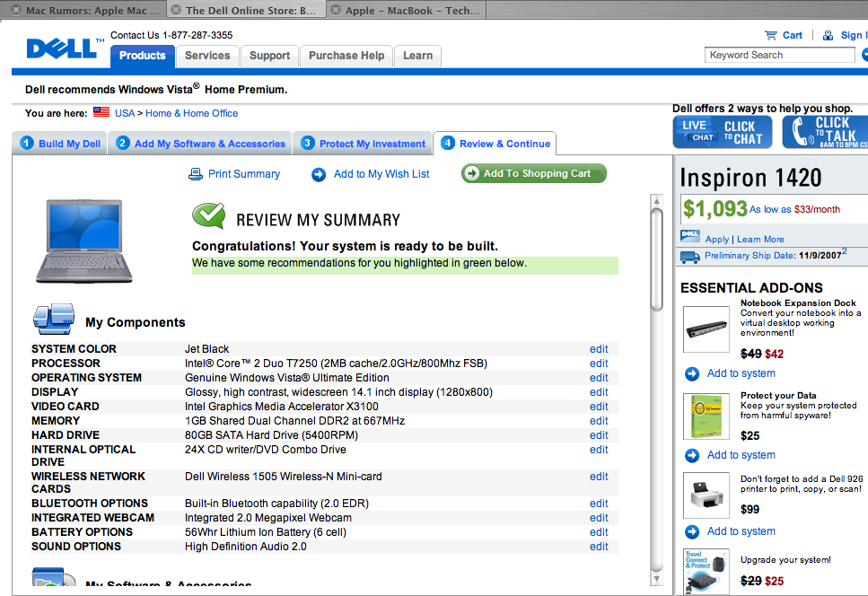Open the Services navigation tab
Image resolution: width=868 pixels, height=596 pixels.
207,56
